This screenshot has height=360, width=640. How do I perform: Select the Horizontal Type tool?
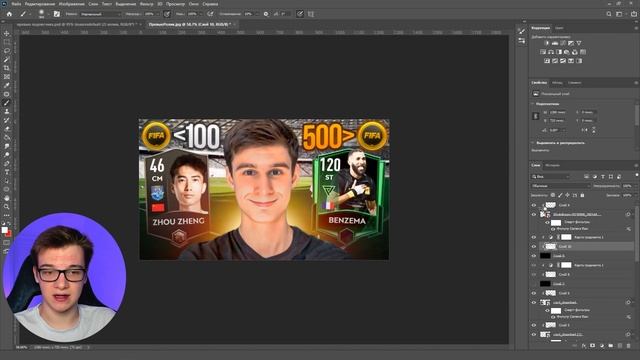(7, 172)
